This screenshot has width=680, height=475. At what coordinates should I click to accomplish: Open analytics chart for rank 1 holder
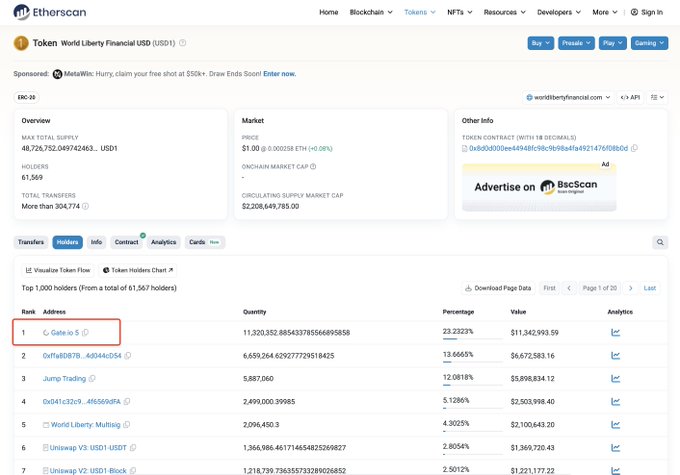pyautogui.click(x=615, y=332)
